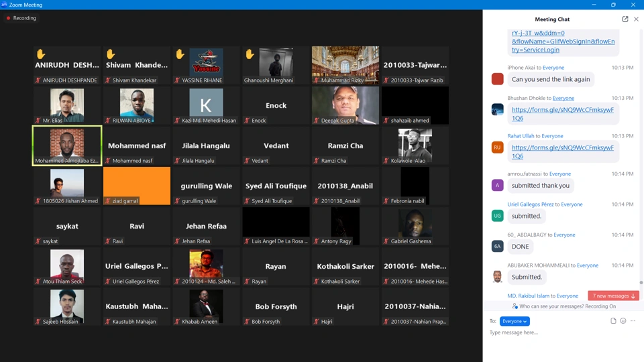644x362 pixels.
Task: Click Rahat Ullah's RU avatar in chat
Action: [497, 147]
